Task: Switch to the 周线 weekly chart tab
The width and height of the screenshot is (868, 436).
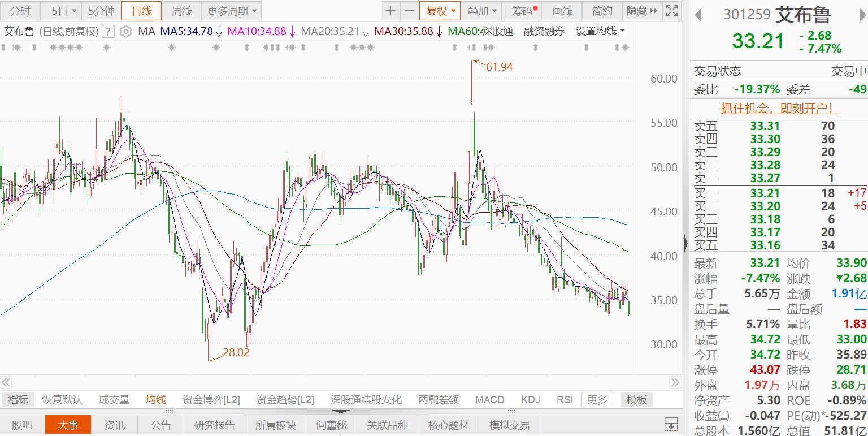Action: pyautogui.click(x=181, y=11)
